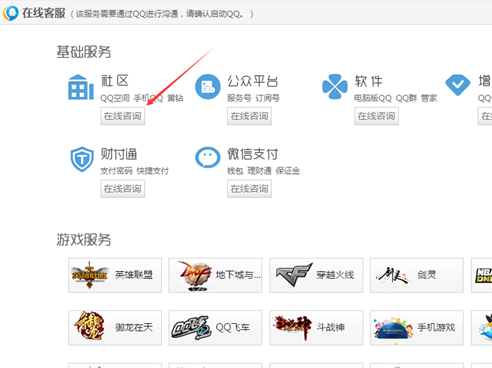Click the 游戏服务 section heading
The image size is (492, 368).
[84, 240]
